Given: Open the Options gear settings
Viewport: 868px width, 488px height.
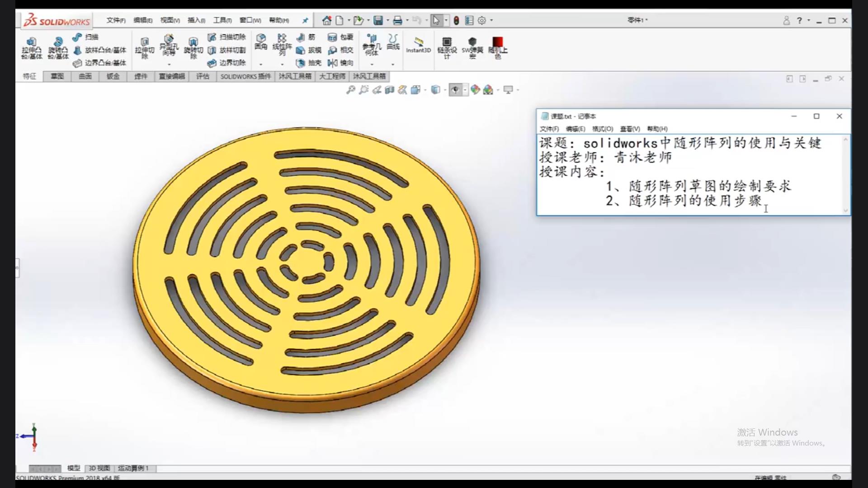Looking at the screenshot, I should 482,20.
